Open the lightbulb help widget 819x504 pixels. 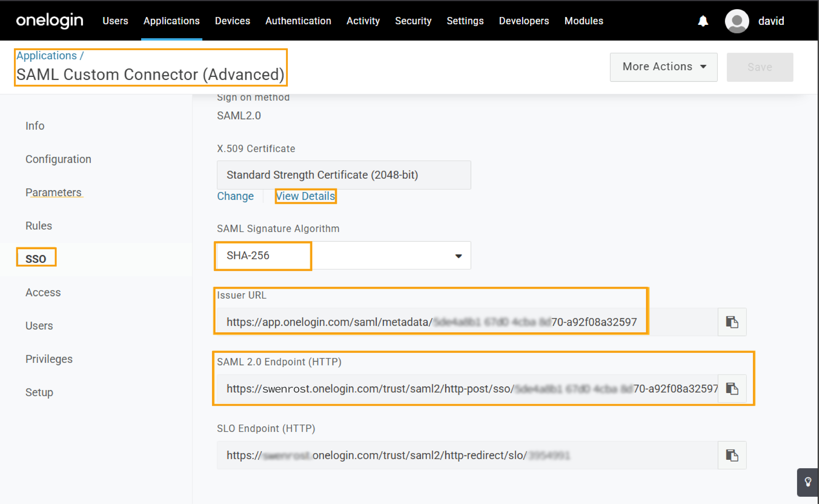[808, 482]
